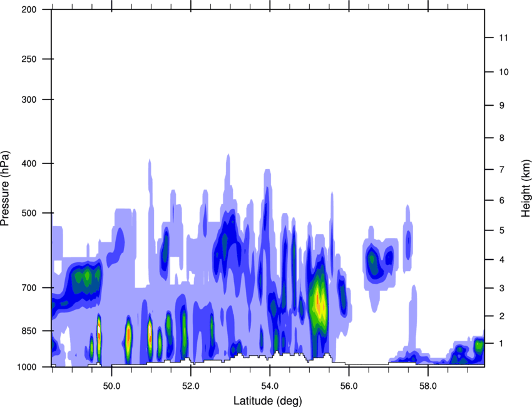This screenshot has height=407, width=532.
Task: Pick the height label 3 km
Action: pyautogui.click(x=501, y=288)
